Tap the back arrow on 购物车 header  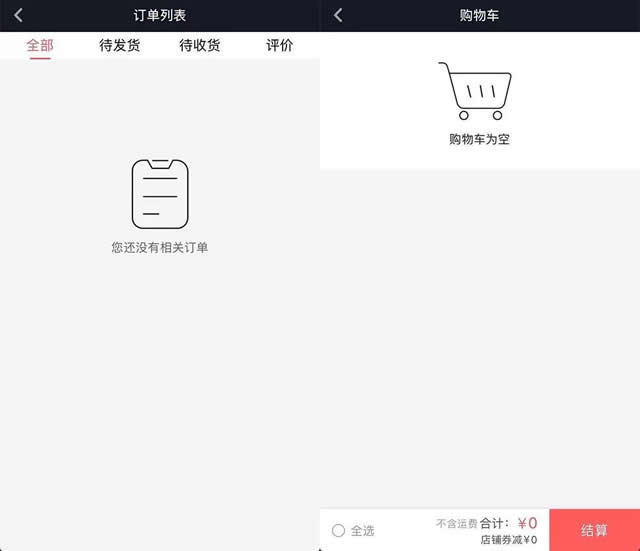[x=338, y=15]
